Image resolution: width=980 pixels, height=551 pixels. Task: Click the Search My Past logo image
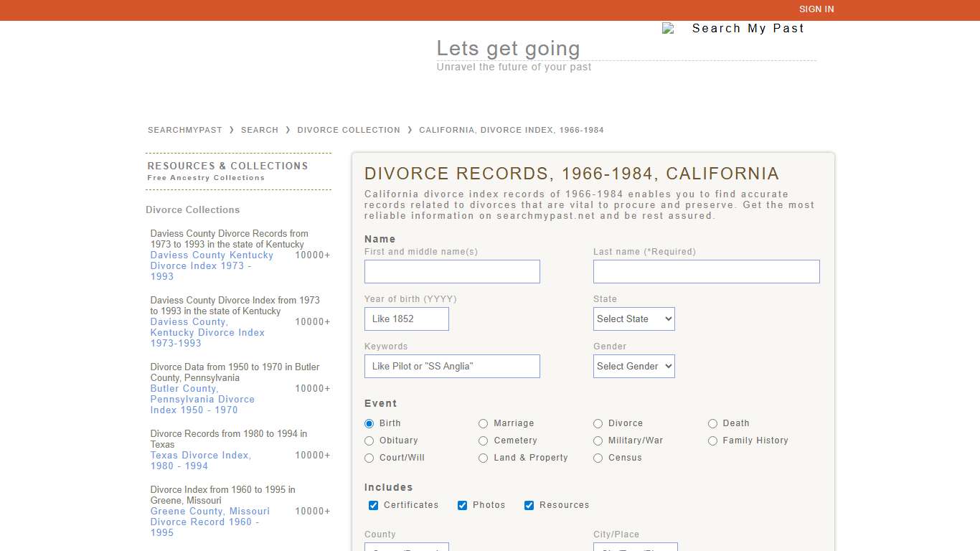coord(733,28)
